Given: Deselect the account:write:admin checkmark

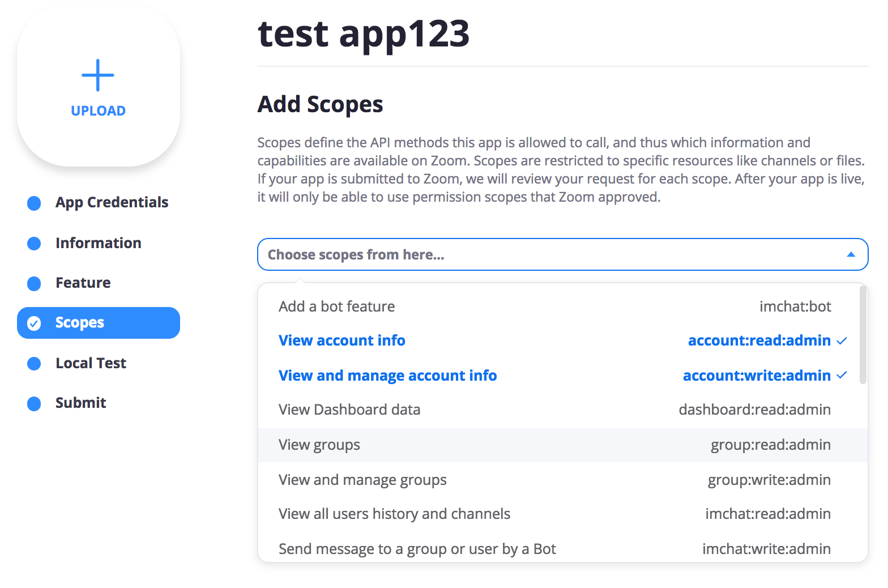Looking at the screenshot, I should (842, 376).
